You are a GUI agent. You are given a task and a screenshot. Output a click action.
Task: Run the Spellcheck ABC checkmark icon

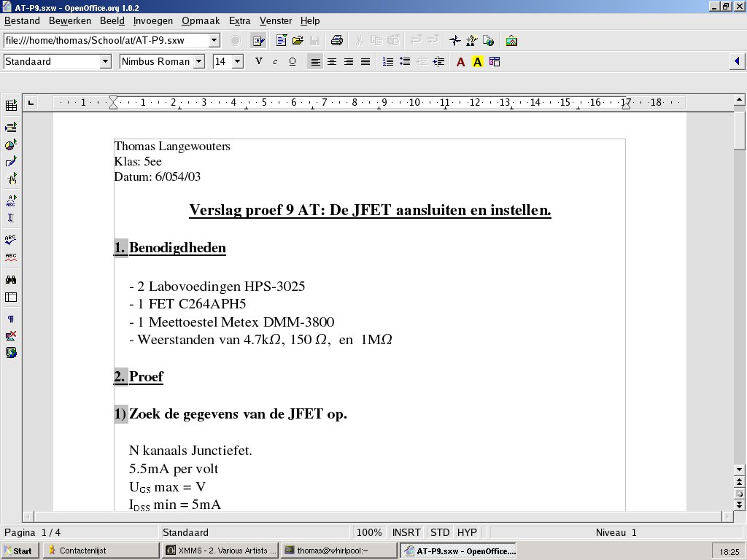11,239
